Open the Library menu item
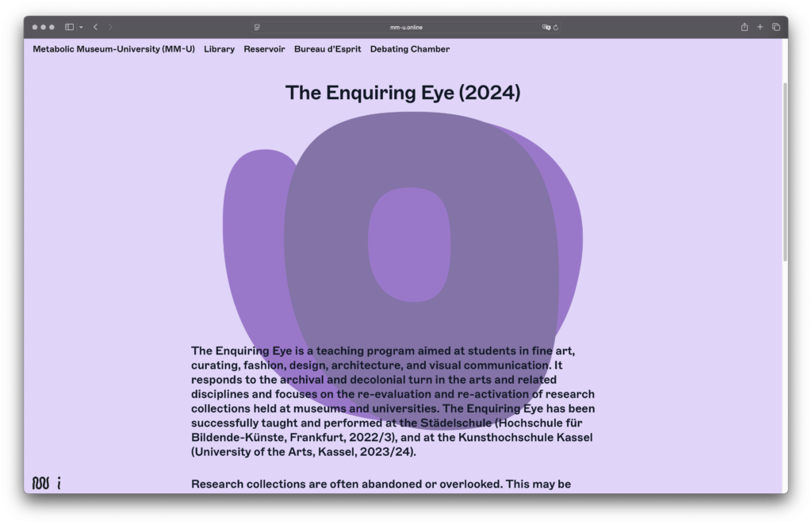The image size is (812, 525). click(219, 49)
